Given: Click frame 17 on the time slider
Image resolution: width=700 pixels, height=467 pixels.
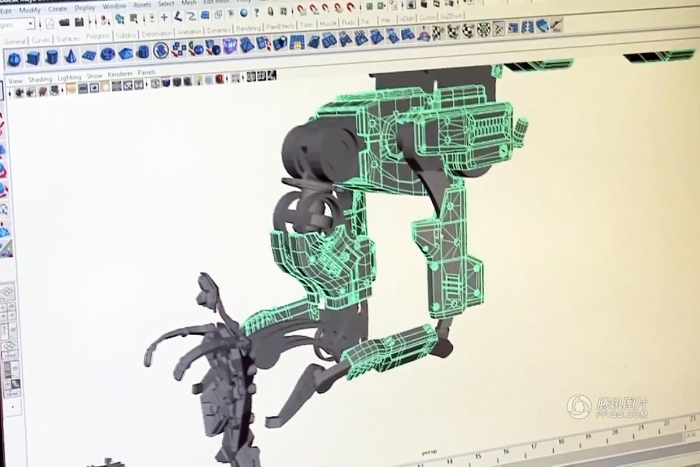Looking at the screenshot, I should [534, 447].
